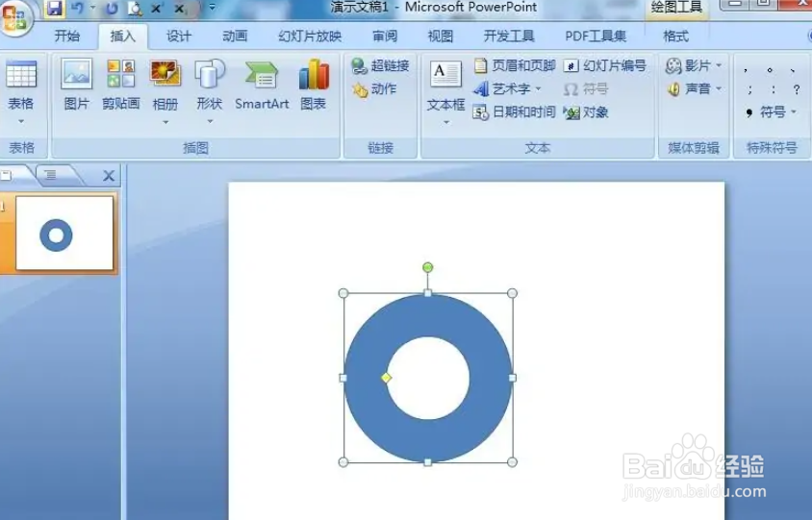Open the 声音 dropdown arrow

(x=719, y=89)
